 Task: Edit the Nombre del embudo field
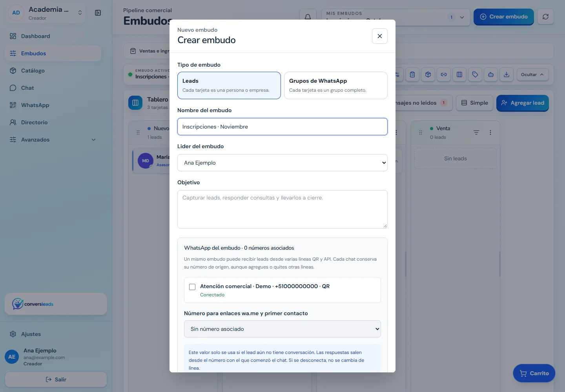click(x=282, y=127)
